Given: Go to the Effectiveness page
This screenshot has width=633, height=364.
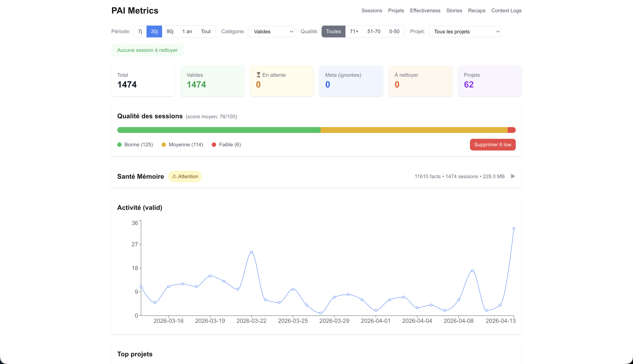Looking at the screenshot, I should pyautogui.click(x=425, y=10).
